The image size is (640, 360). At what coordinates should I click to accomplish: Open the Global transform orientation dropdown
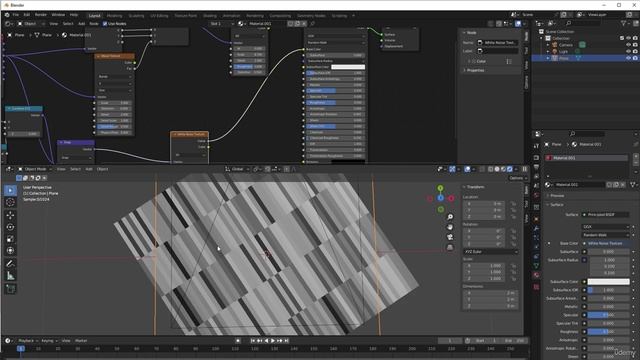[237, 169]
